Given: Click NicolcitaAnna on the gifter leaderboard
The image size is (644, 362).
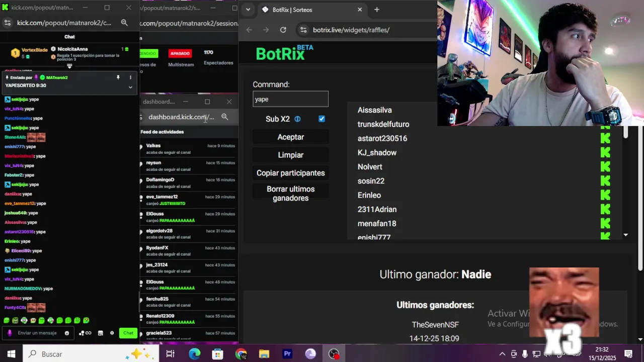Looking at the screenshot, I should point(72,49).
